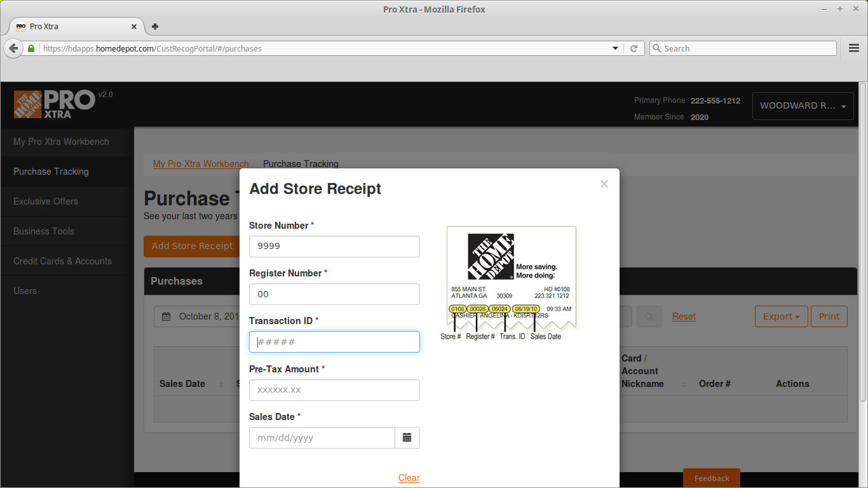Open the purchases date filter calendar

tap(165, 316)
